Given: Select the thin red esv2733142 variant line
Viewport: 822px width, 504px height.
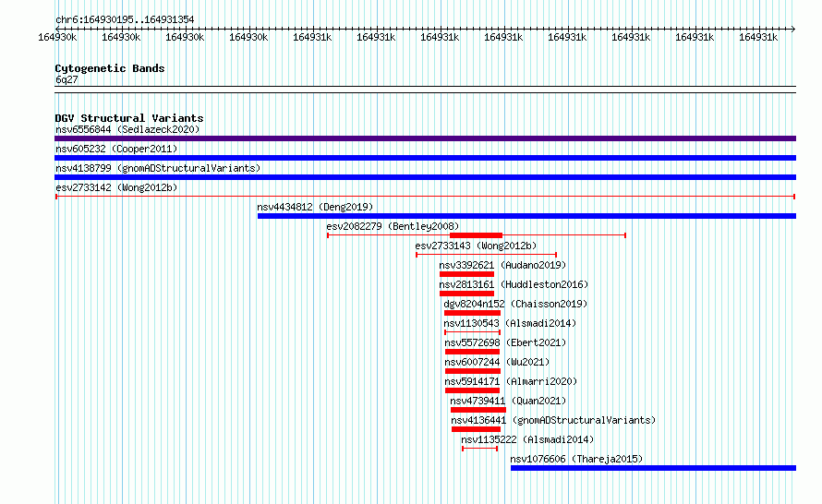Looking at the screenshot, I should (x=425, y=197).
